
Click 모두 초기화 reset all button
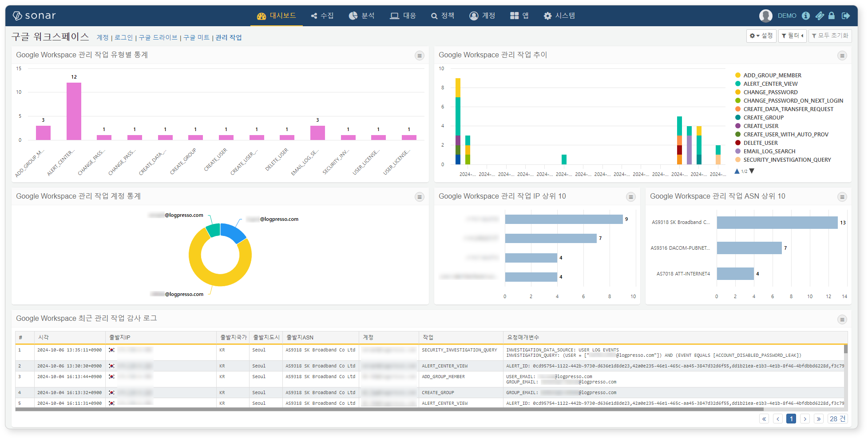[x=830, y=36]
